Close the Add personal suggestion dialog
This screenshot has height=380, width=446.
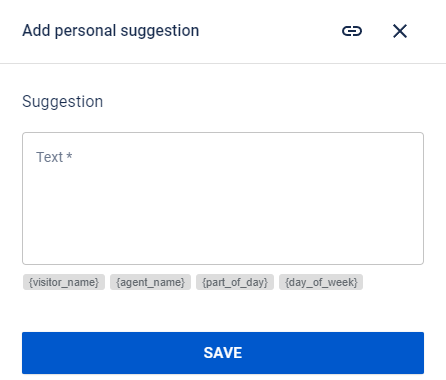click(x=400, y=31)
